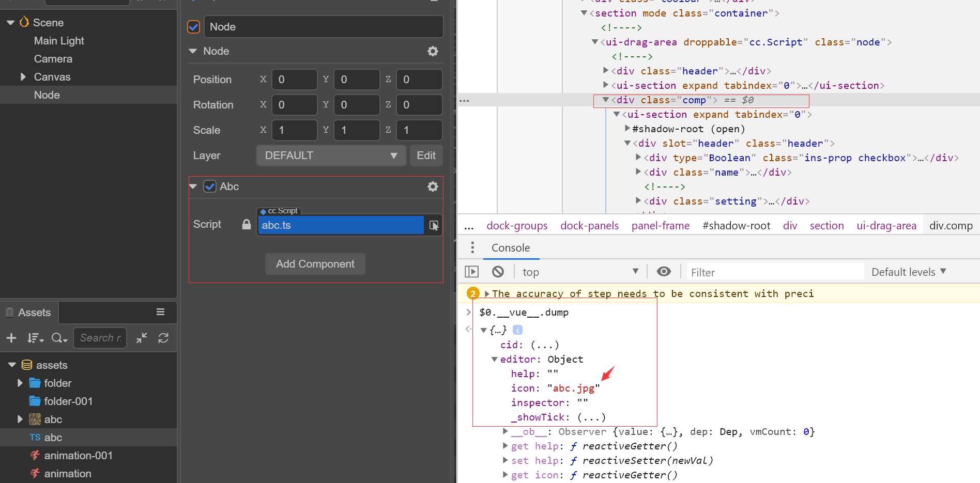
Task: Open the DevTools drawer three-dot menu
Action: (x=472, y=248)
